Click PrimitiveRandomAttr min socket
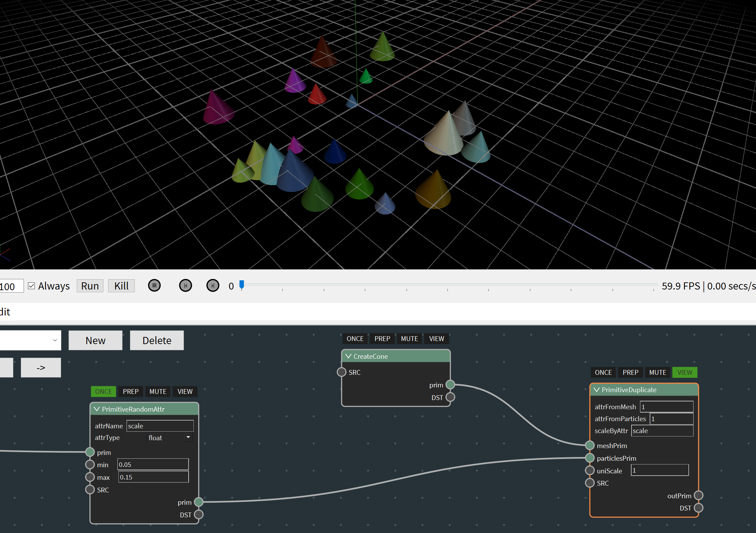The width and height of the screenshot is (756, 533). 90,464
